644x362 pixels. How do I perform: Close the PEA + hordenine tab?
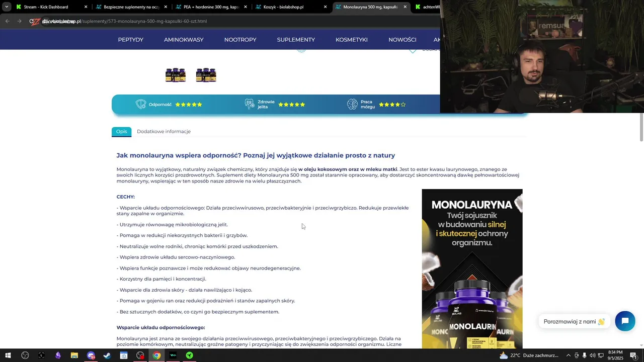coord(246,7)
